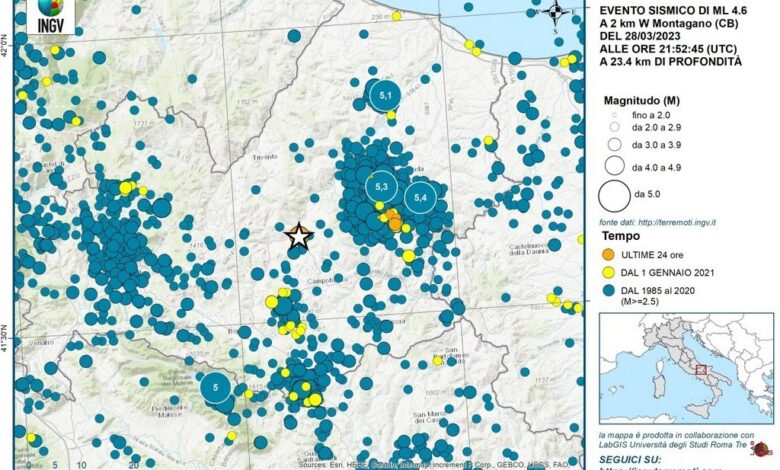Select the 5,3 magnitude event circle
The width and height of the screenshot is (780, 470).
[x=380, y=187]
